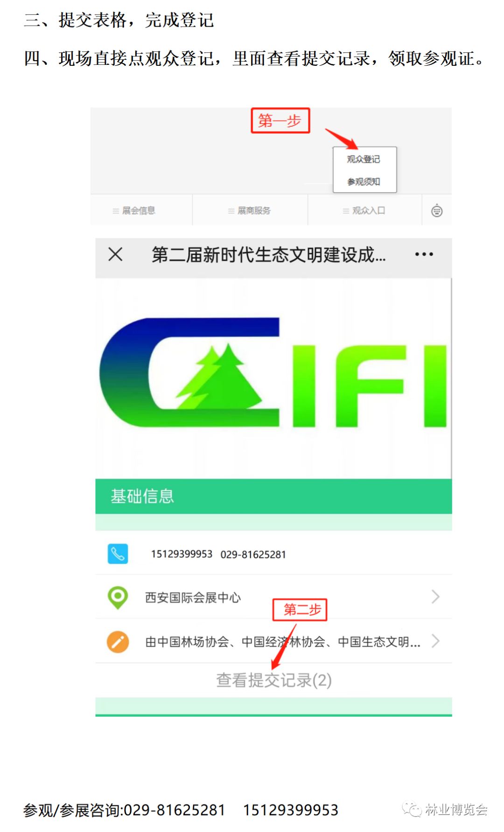This screenshot has width=504, height=832.
Task: Expand the 由中国林场协会 description chevron
Action: (x=435, y=641)
